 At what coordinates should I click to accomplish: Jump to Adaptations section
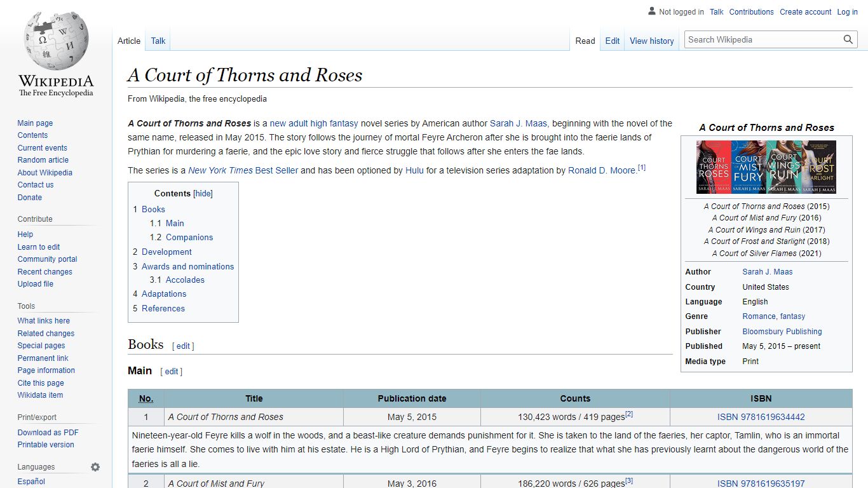pyautogui.click(x=164, y=294)
